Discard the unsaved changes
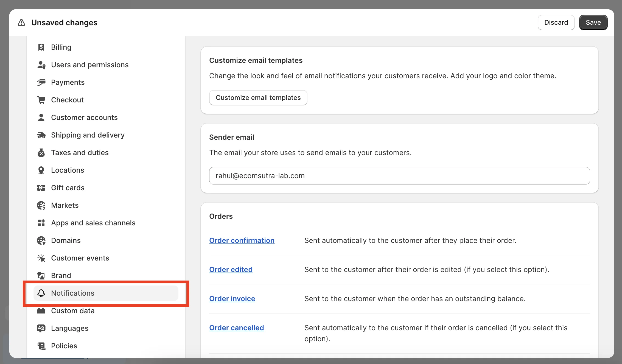622x364 pixels. pos(556,23)
